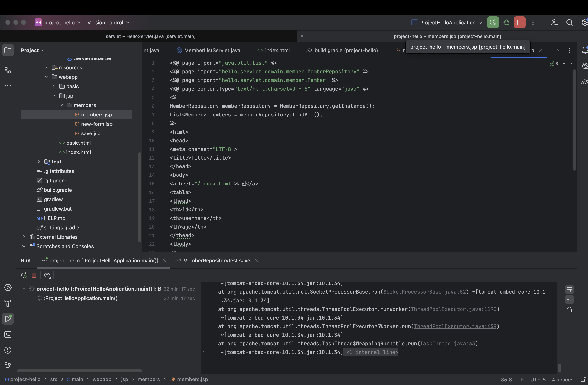Viewport: 588px width, 385px height.
Task: Toggle the read-only lock in status bar
Action: tap(583, 379)
